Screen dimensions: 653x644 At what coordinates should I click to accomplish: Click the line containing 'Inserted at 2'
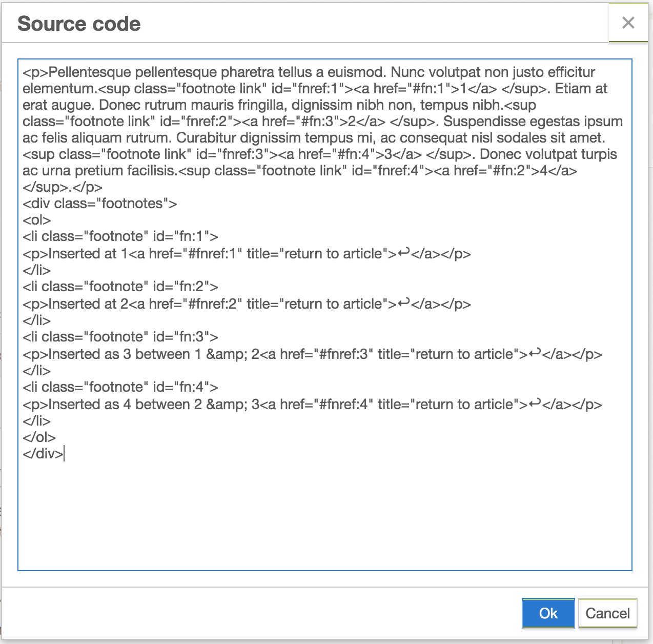(x=247, y=304)
